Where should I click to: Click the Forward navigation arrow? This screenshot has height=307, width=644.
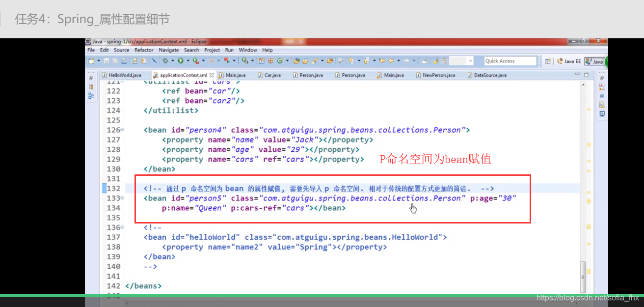pos(406,61)
